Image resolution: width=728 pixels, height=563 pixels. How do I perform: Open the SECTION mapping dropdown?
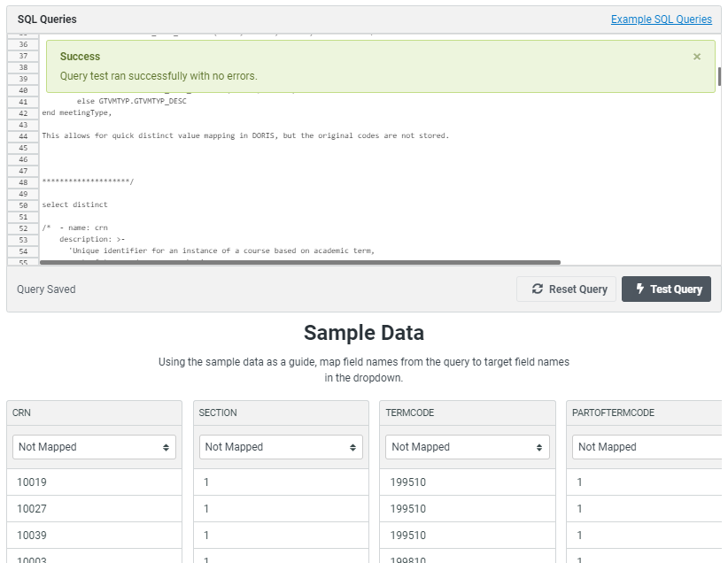[281, 447]
